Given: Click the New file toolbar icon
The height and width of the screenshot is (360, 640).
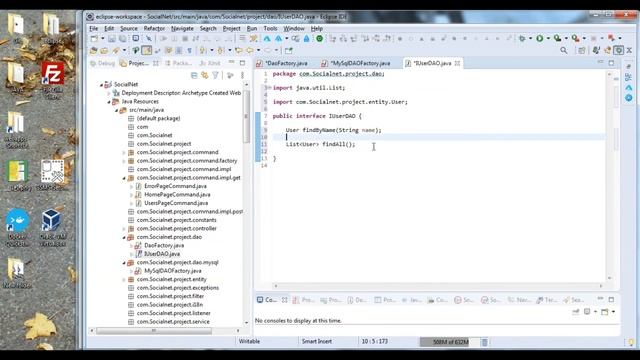Looking at the screenshot, I should 94,39.
